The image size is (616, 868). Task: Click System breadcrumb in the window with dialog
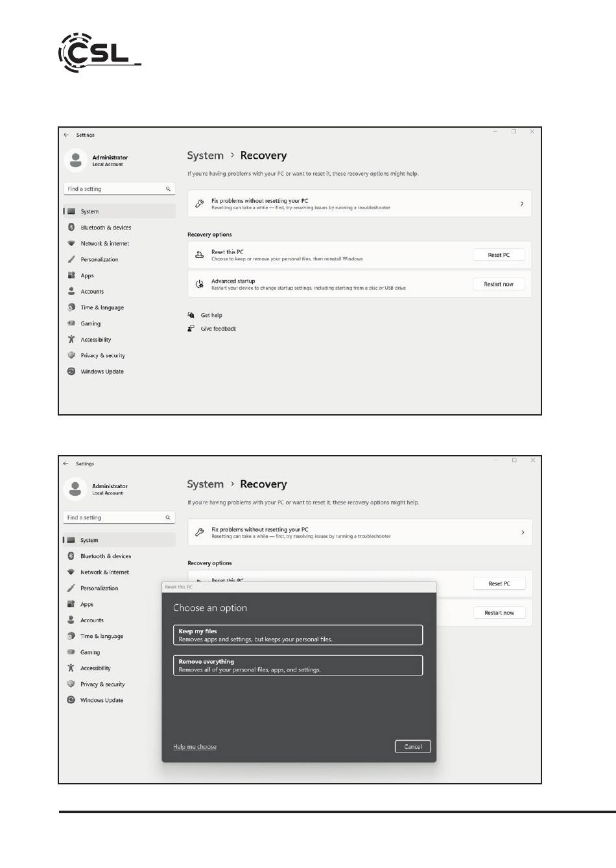(205, 484)
